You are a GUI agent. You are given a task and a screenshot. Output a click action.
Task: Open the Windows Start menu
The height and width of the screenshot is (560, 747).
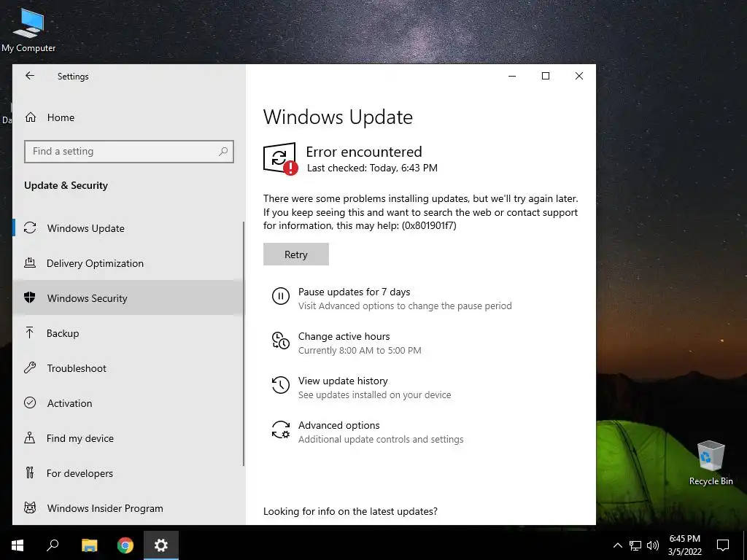tap(18, 545)
